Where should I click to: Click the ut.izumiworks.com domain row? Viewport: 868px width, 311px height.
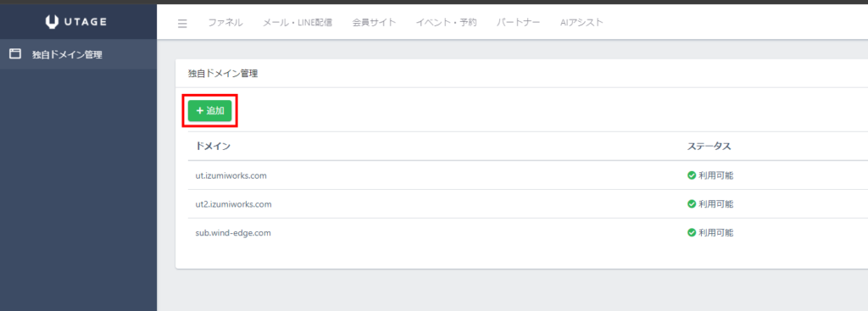point(521,175)
